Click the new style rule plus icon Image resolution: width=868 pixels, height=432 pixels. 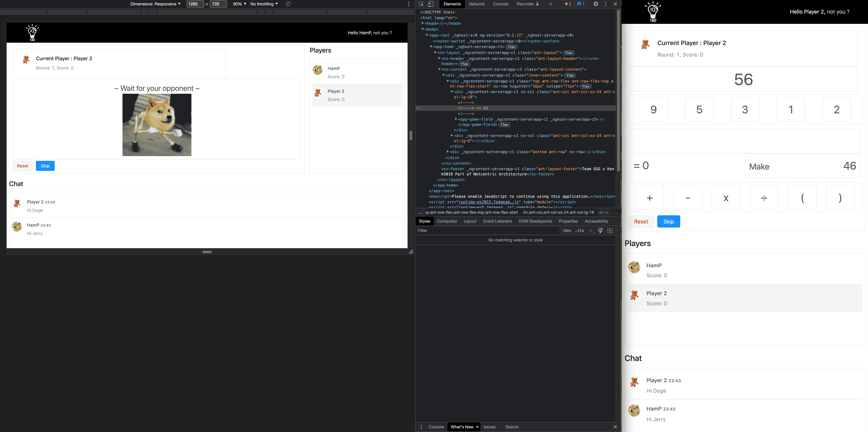[591, 230]
